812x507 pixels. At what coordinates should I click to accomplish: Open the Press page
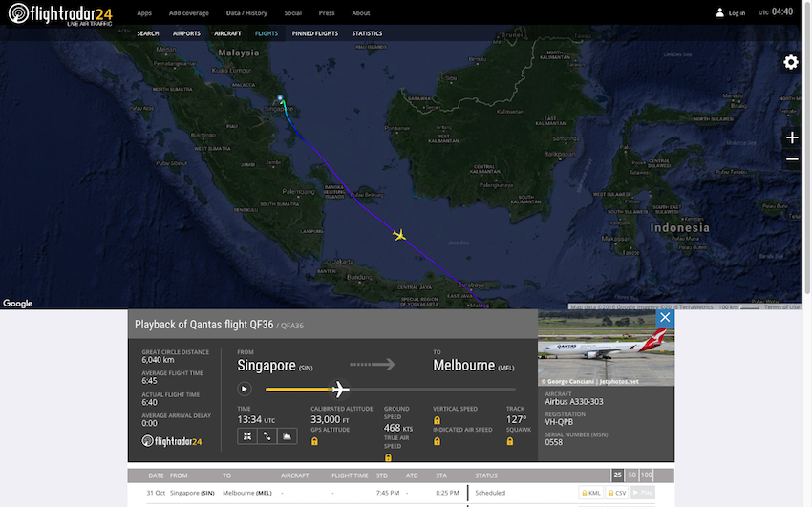(327, 13)
